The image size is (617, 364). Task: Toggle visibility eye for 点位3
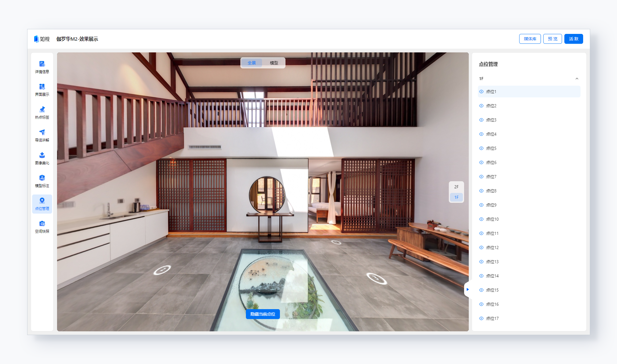pyautogui.click(x=481, y=120)
